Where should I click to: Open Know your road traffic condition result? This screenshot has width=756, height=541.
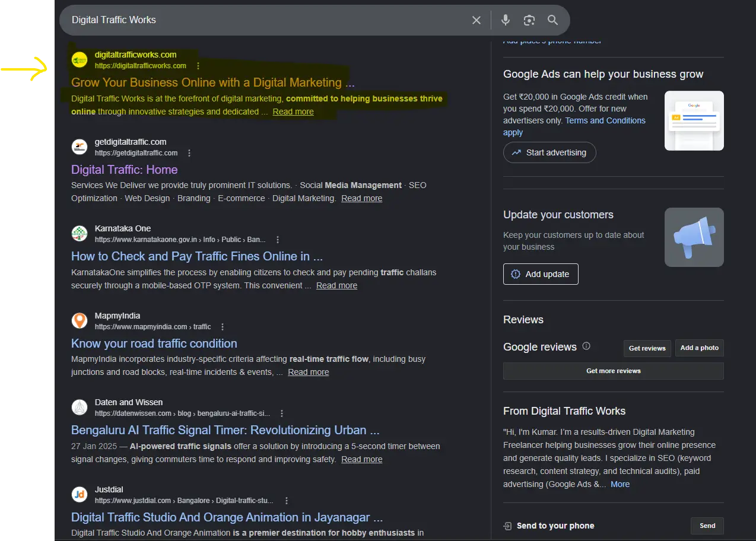tap(154, 343)
